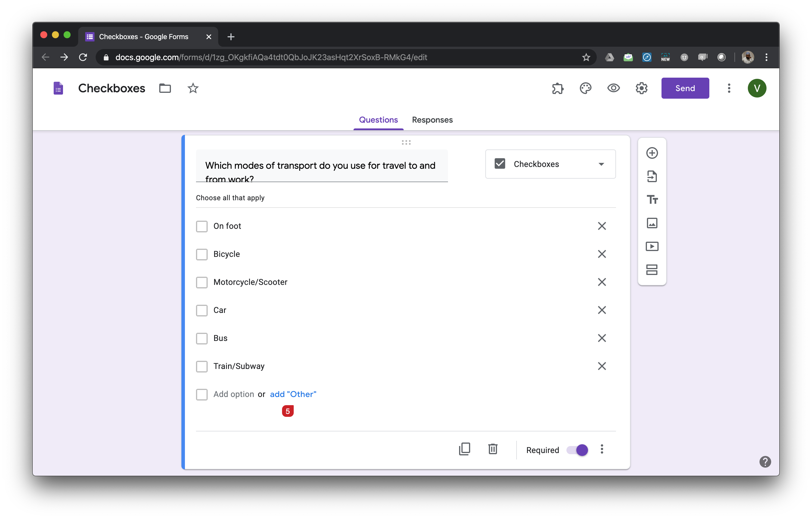This screenshot has width=812, height=519.
Task: Click the add "Other" link
Action: click(293, 394)
